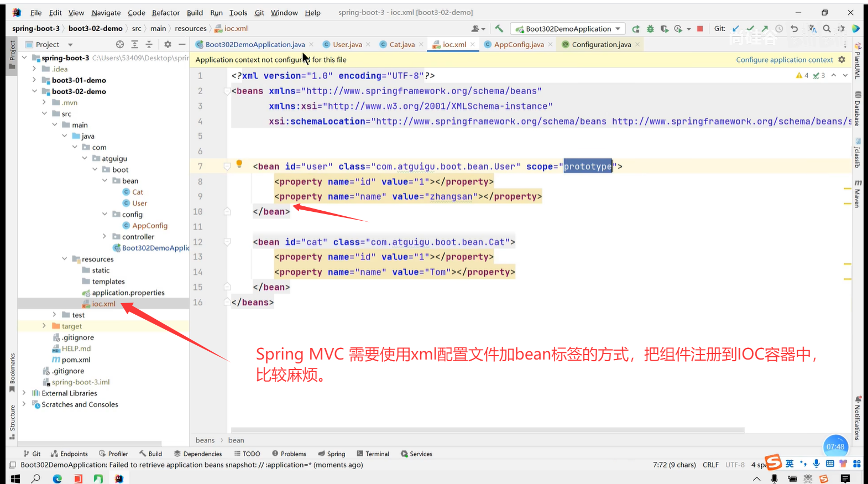Viewport: 868px width, 484px height.
Task: Open the Refactor menu
Action: (x=166, y=13)
